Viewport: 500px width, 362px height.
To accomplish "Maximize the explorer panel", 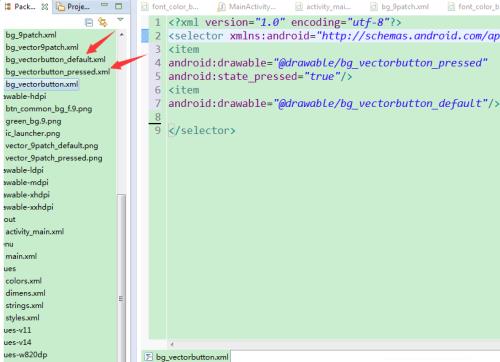I will [x=118, y=6].
